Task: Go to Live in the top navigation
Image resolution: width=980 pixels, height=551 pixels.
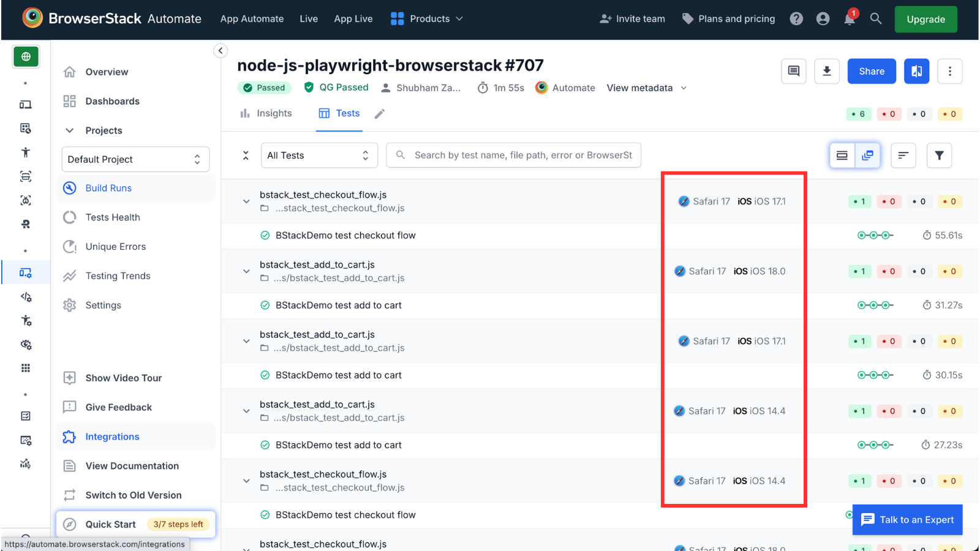Action: click(x=309, y=19)
